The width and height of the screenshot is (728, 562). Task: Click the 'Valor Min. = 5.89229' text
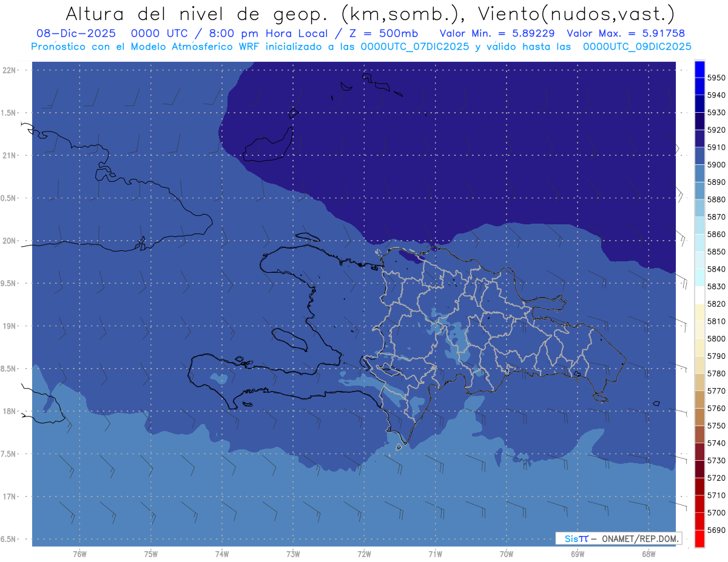tap(497, 33)
